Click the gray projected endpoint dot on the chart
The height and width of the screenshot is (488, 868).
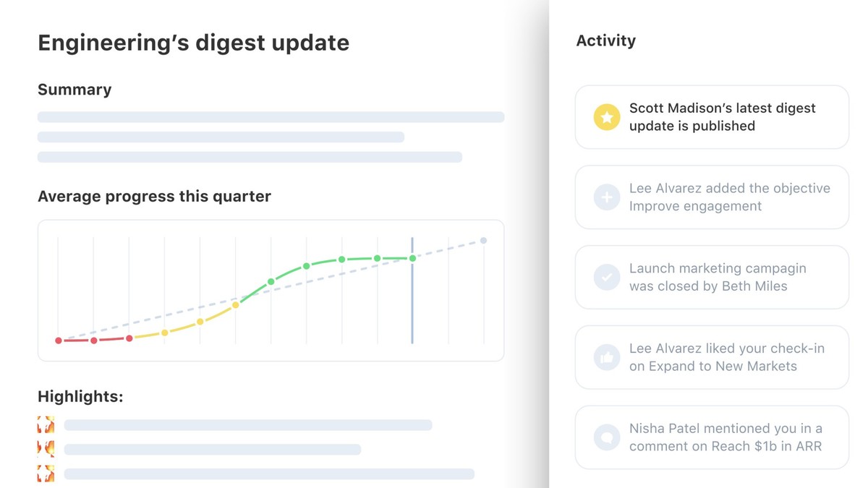(483, 241)
